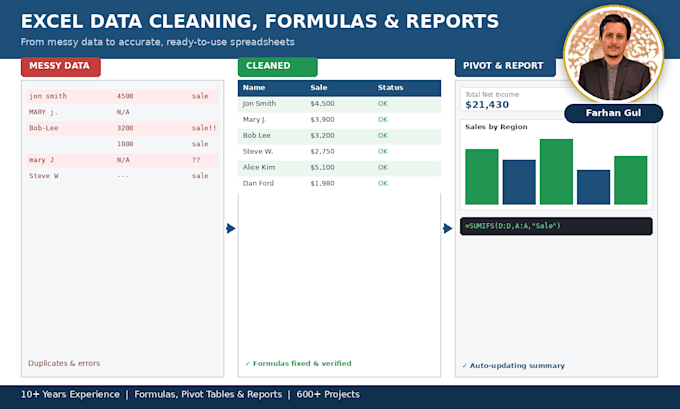Click the Farhan Gul name label
This screenshot has width=680, height=409.
pos(613,113)
